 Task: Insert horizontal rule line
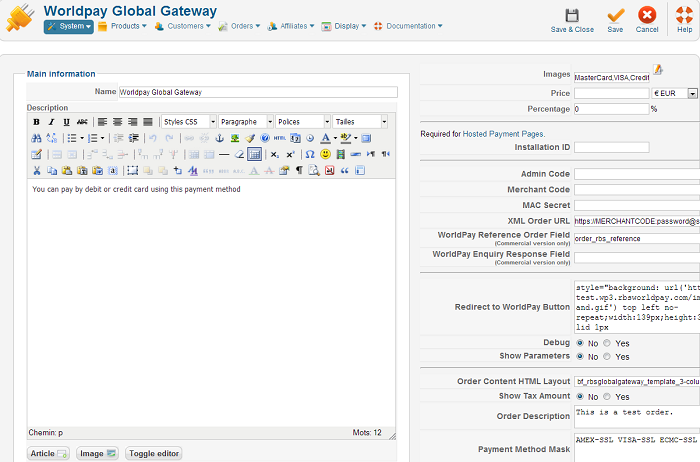[x=224, y=154]
